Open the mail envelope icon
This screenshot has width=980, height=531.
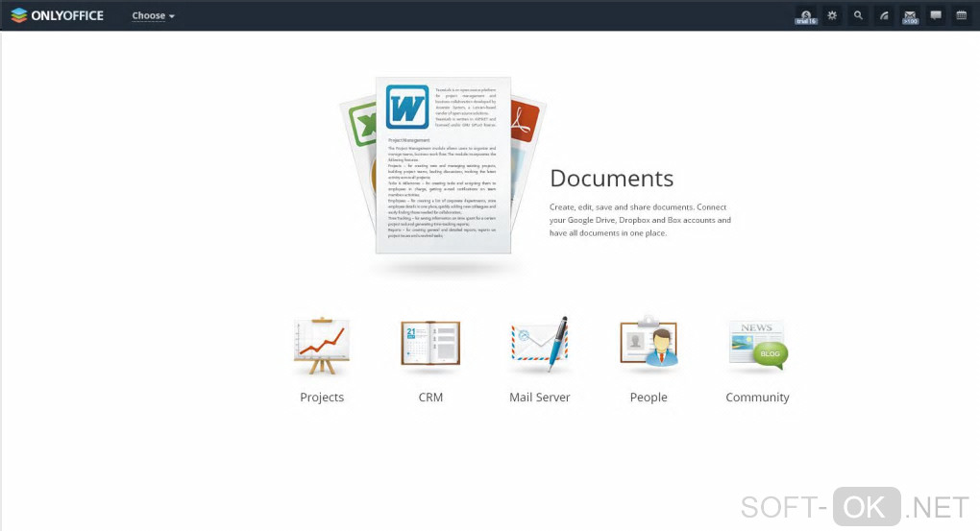[x=910, y=16]
